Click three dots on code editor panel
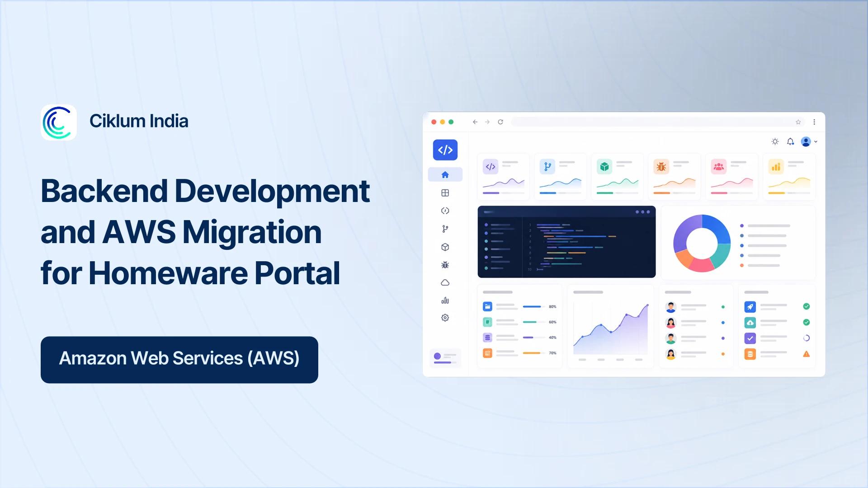The image size is (868, 488). coord(642,212)
